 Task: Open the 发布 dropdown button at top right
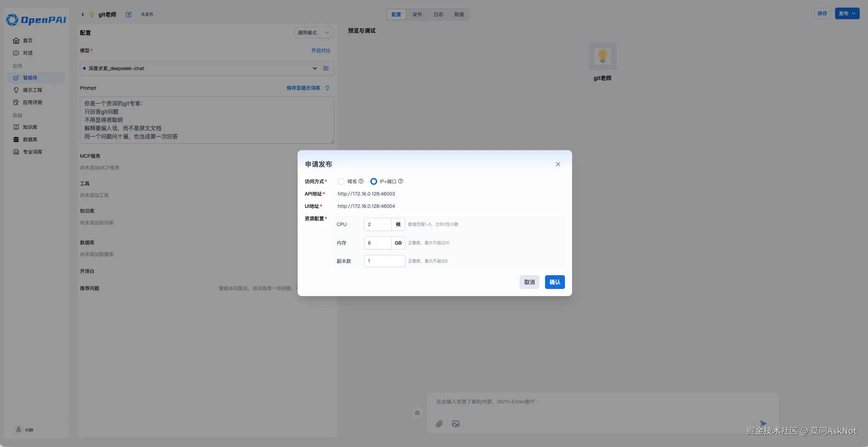point(847,13)
